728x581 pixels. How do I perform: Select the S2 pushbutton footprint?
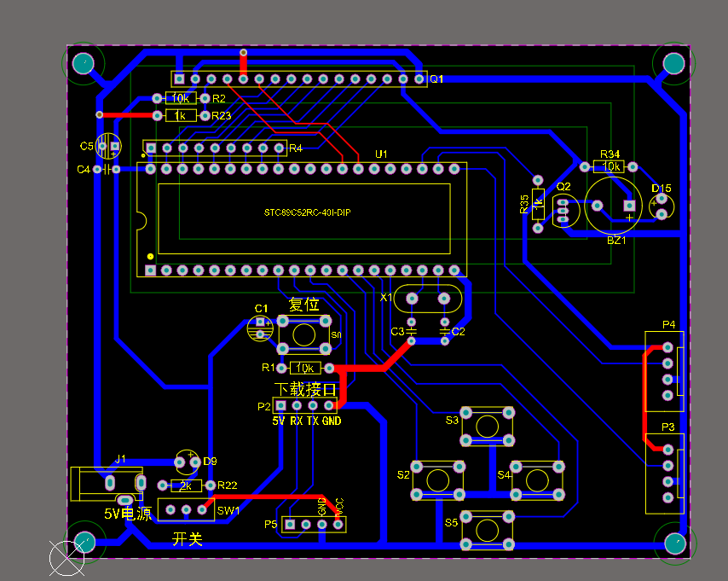pos(437,480)
